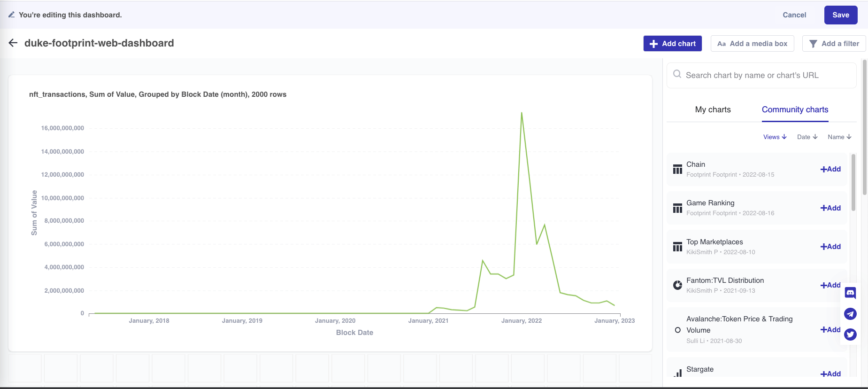The height and width of the screenshot is (389, 868).
Task: Click Add a media box
Action: [x=752, y=43]
